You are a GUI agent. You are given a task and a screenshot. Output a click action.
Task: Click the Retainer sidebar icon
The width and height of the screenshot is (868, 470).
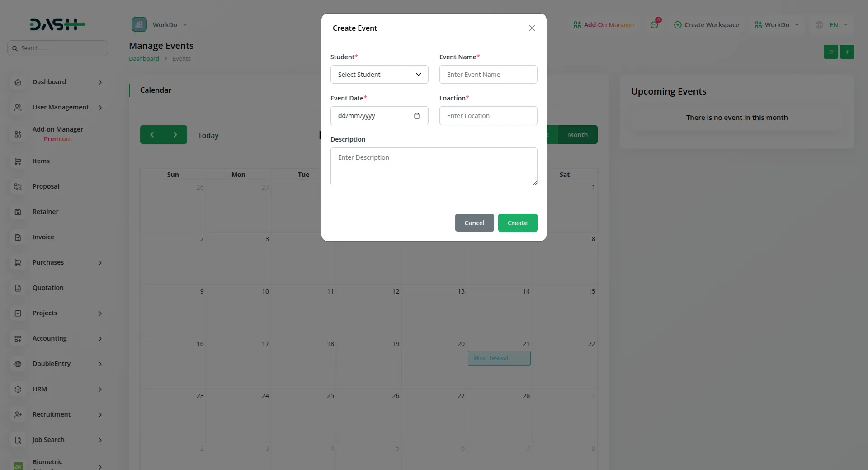pyautogui.click(x=18, y=212)
